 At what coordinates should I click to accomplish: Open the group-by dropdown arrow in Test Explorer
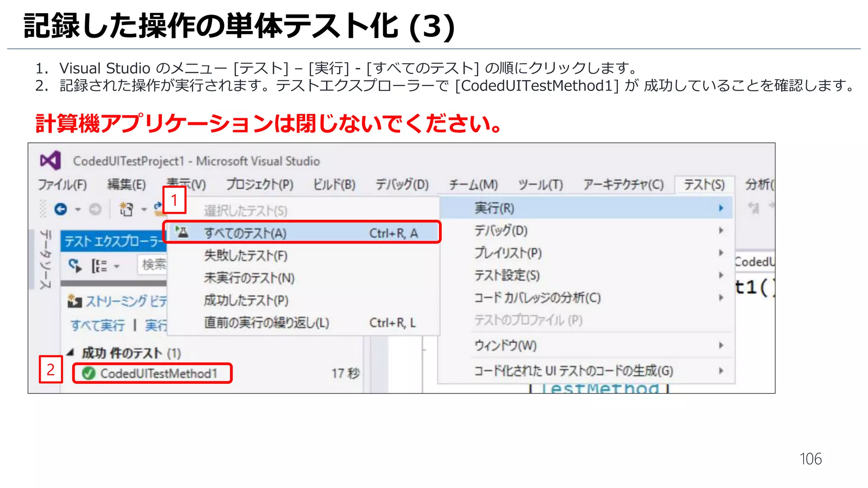pyautogui.click(x=117, y=266)
